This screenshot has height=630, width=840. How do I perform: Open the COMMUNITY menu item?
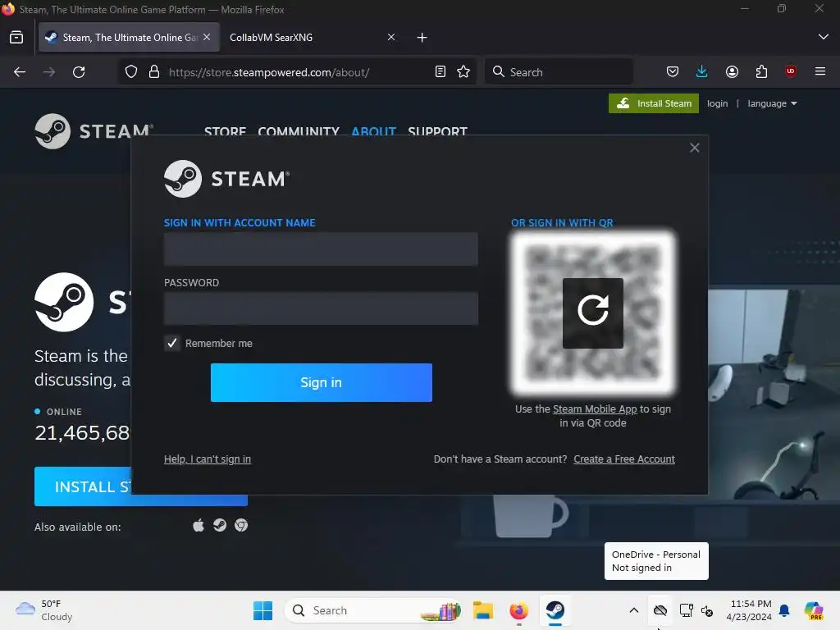[x=299, y=130]
